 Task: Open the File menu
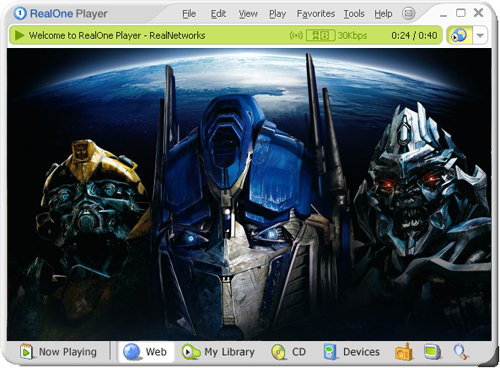(x=189, y=14)
